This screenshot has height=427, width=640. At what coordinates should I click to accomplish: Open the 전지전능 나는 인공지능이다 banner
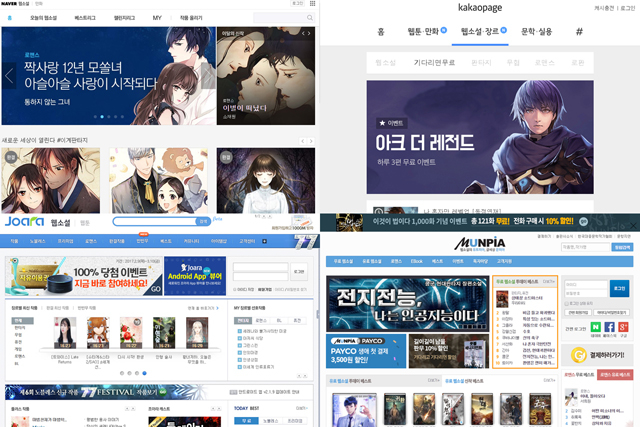[x=407, y=303]
